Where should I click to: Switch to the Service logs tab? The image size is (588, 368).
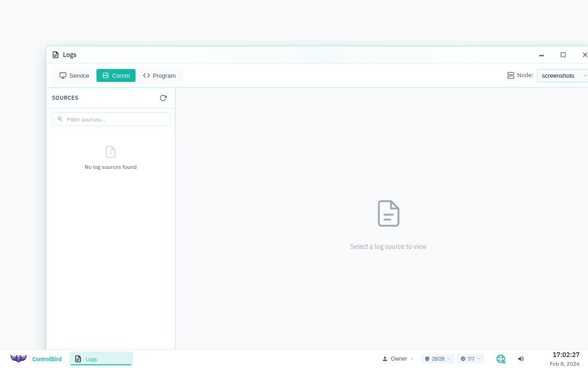pyautogui.click(x=74, y=75)
